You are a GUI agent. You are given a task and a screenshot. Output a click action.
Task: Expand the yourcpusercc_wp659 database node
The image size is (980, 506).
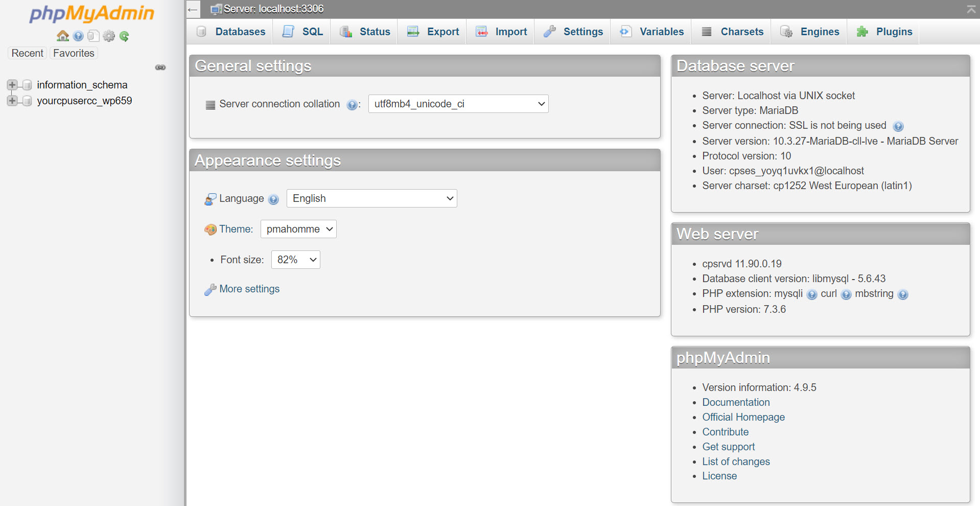click(x=12, y=101)
